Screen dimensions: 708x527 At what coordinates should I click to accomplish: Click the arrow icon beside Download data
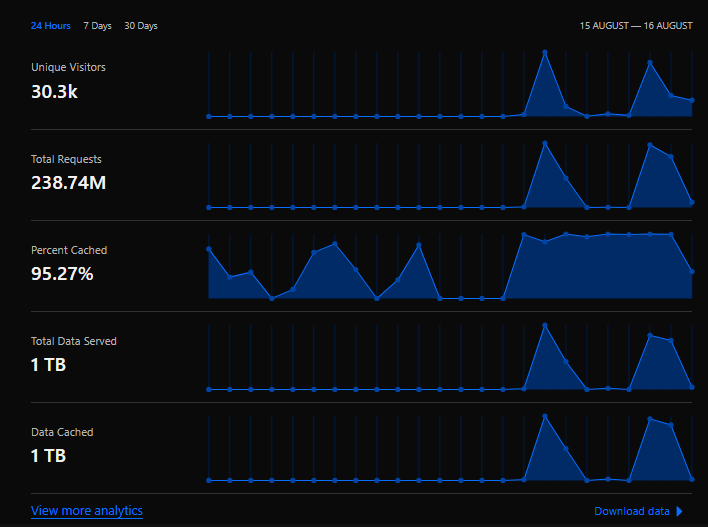point(680,511)
